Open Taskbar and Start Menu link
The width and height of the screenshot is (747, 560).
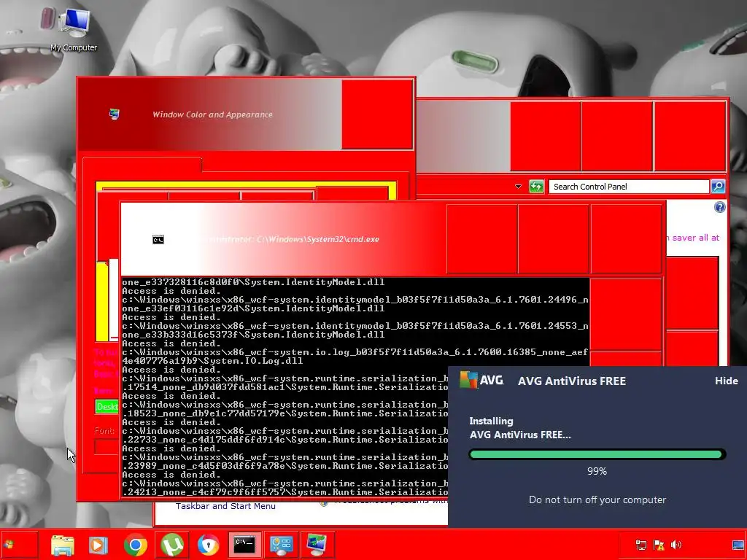point(225,506)
